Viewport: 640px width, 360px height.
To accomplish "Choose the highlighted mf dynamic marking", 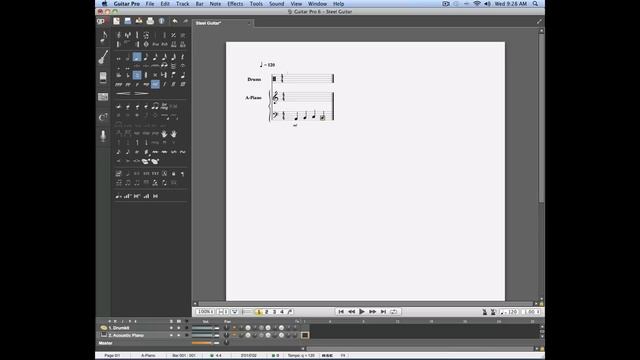I will click(155, 84).
